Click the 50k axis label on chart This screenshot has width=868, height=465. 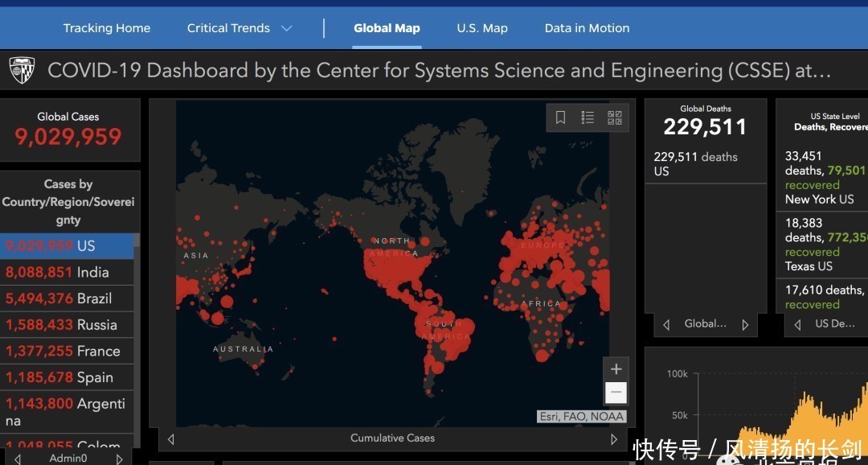pyautogui.click(x=679, y=415)
